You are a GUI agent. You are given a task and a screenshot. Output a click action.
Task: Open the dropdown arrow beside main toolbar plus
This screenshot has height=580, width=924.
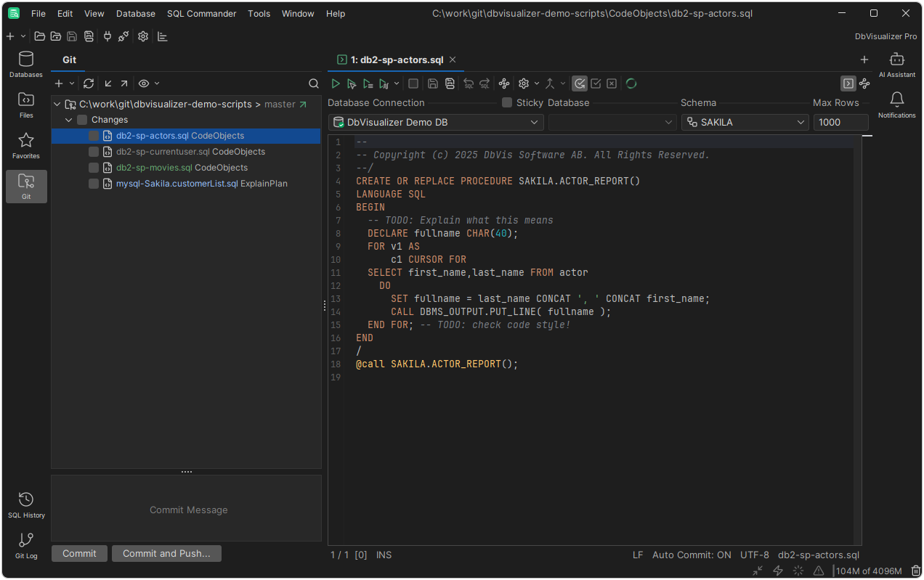[23, 36]
